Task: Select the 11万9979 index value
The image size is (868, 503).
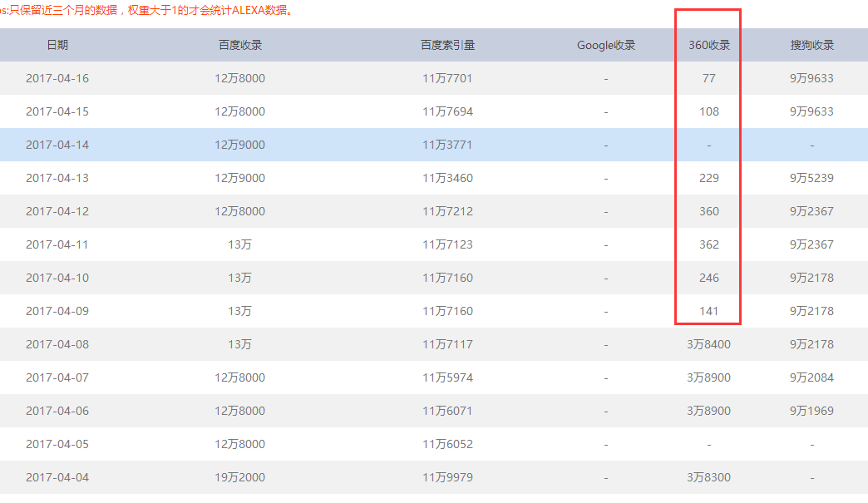Action: click(447, 477)
